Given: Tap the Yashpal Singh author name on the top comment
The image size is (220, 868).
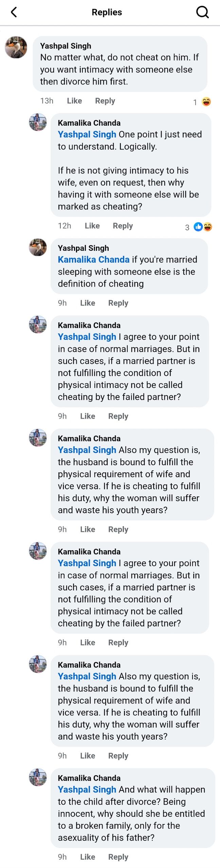Looking at the screenshot, I should tap(66, 46).
